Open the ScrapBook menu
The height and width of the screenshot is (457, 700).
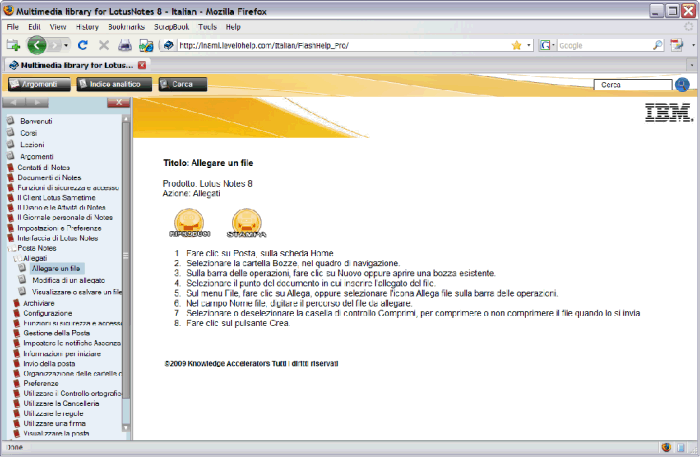pyautogui.click(x=171, y=27)
